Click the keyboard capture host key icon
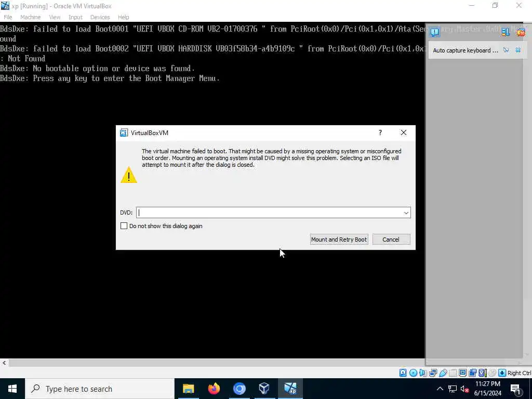532x399 pixels. [502, 373]
